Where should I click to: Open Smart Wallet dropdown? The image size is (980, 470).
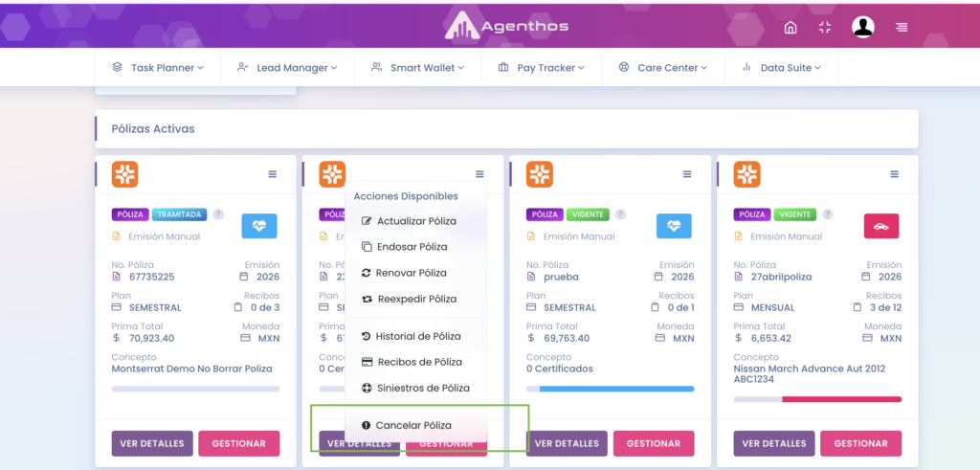point(417,68)
